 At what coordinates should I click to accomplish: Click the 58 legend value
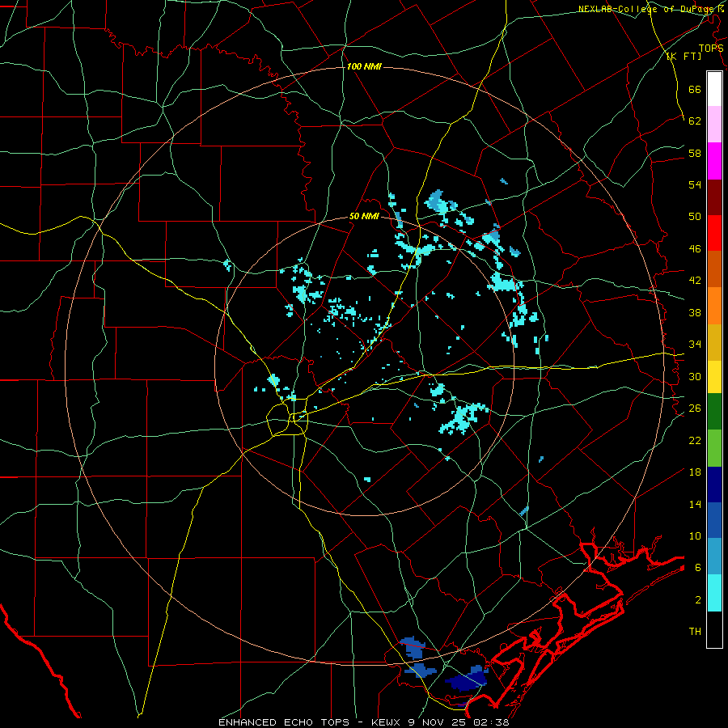coord(695,153)
